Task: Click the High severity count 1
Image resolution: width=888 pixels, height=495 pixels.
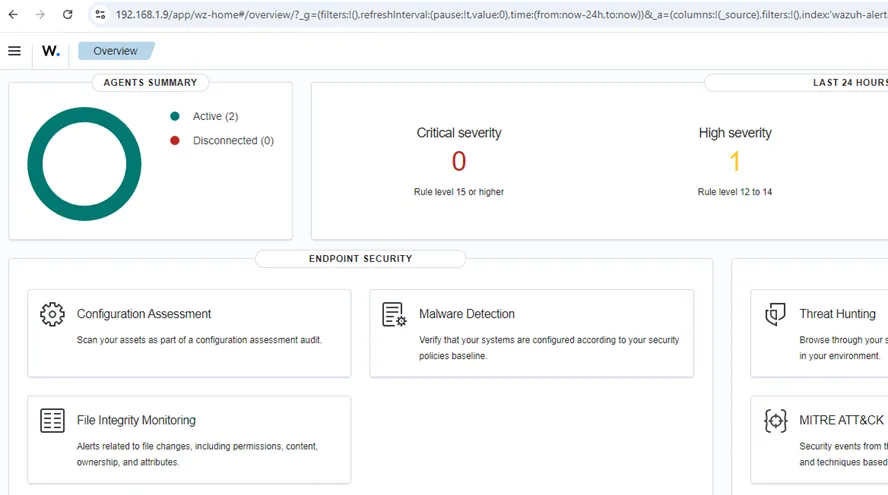Action: click(x=735, y=161)
